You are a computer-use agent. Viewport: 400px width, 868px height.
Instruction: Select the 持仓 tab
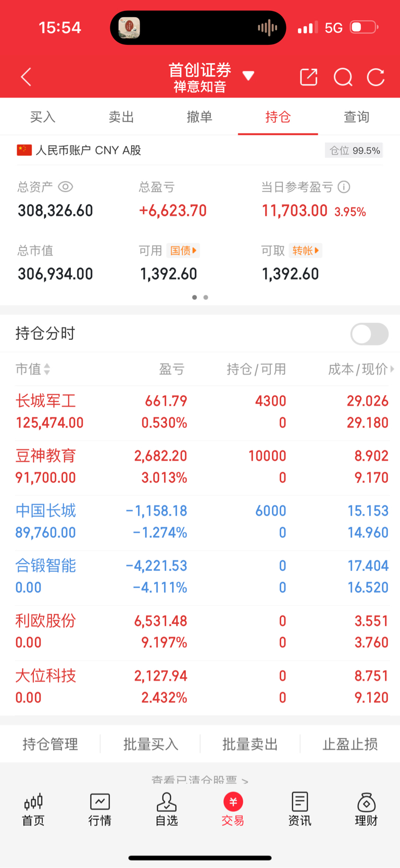pyautogui.click(x=278, y=117)
